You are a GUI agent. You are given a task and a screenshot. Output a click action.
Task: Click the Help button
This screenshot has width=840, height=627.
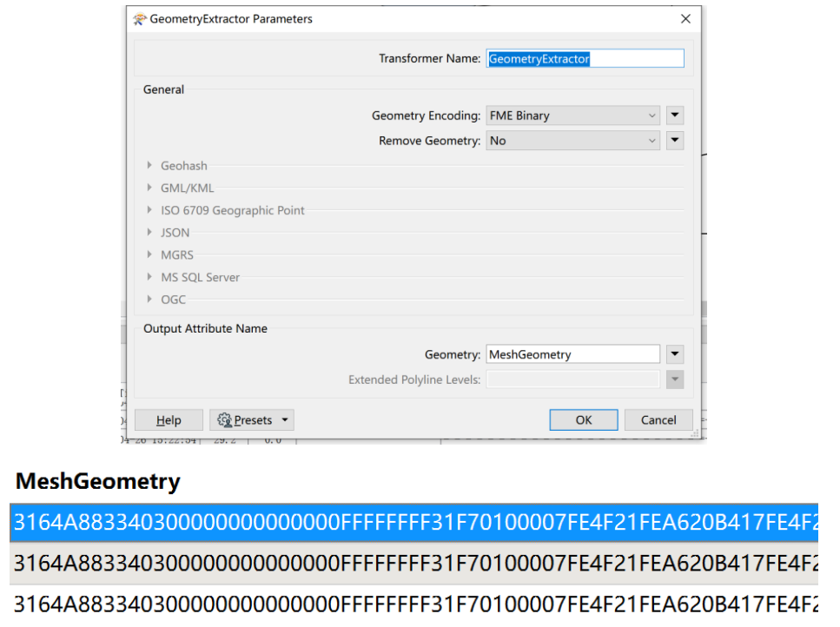[x=169, y=420]
